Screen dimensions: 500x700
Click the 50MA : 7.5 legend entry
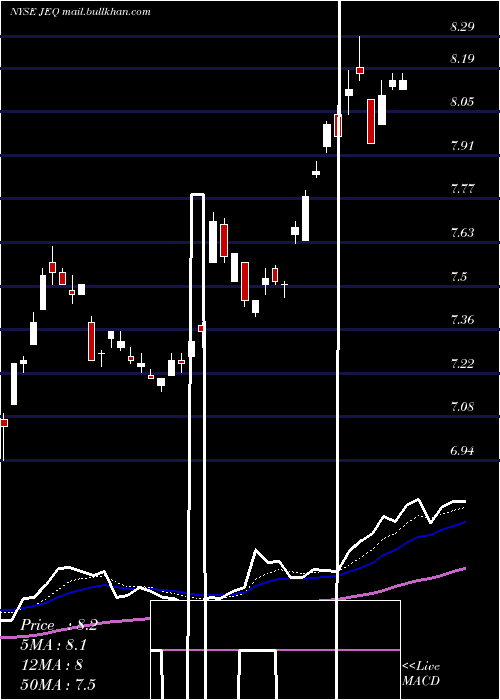coord(58,684)
